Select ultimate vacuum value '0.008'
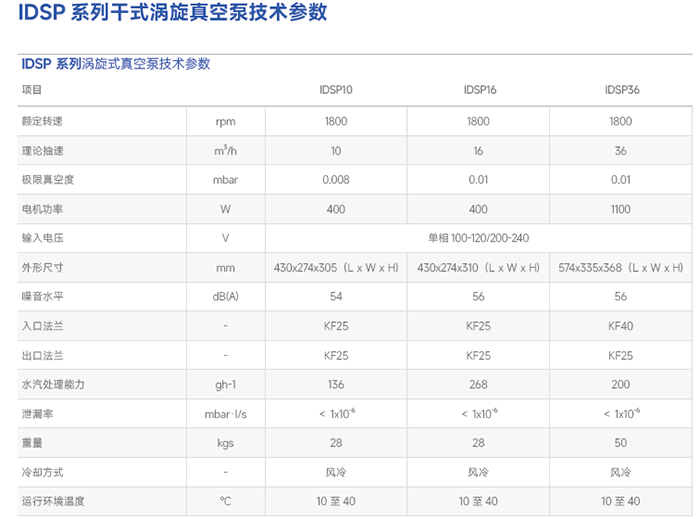Viewport: 700px width, 519px height. click(336, 180)
